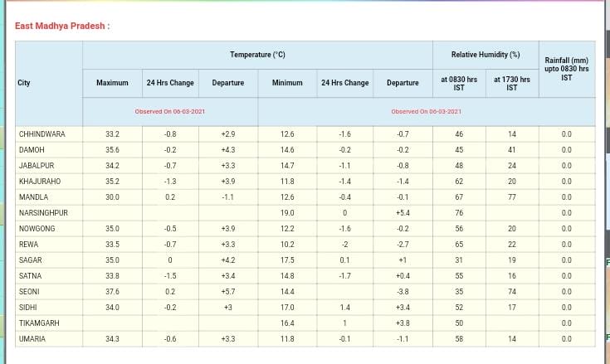The image size is (610, 364).
Task: Select the CHHINDWARA city row
Action: pyautogui.click(x=41, y=134)
